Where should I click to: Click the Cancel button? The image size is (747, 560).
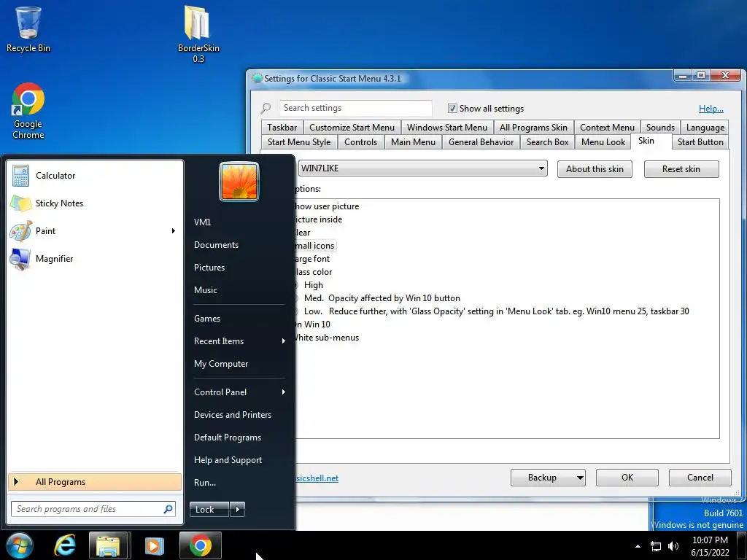pos(700,478)
